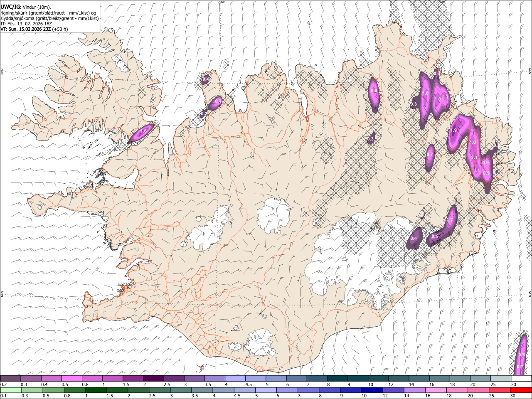Click the 12–14 violet swatch on the lower scale
The height and width of the screenshot is (399, 532).
[393, 390]
